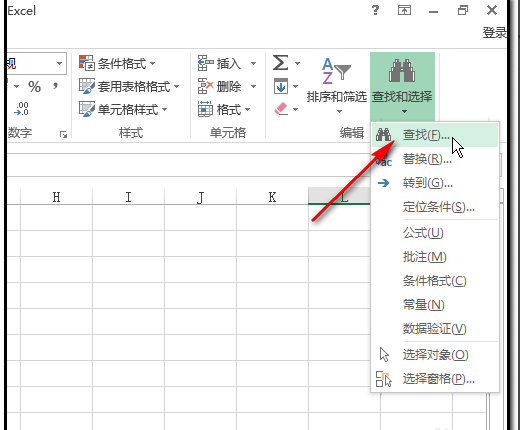The height and width of the screenshot is (430, 520).
Task: Open the 格式 format menu
Action: (x=224, y=109)
